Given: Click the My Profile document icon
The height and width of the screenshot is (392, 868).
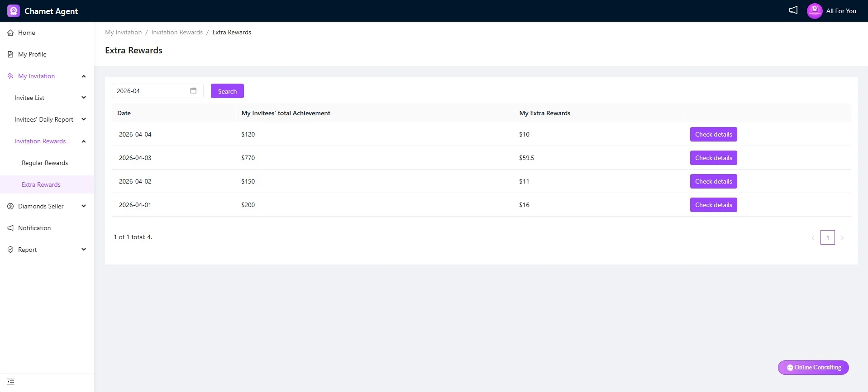Looking at the screenshot, I should [10, 54].
